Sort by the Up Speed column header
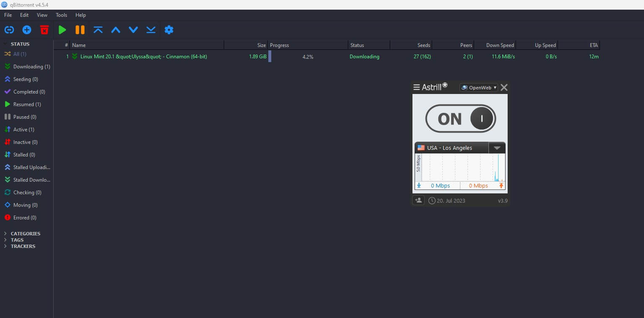The height and width of the screenshot is (318, 644). [x=537, y=45]
